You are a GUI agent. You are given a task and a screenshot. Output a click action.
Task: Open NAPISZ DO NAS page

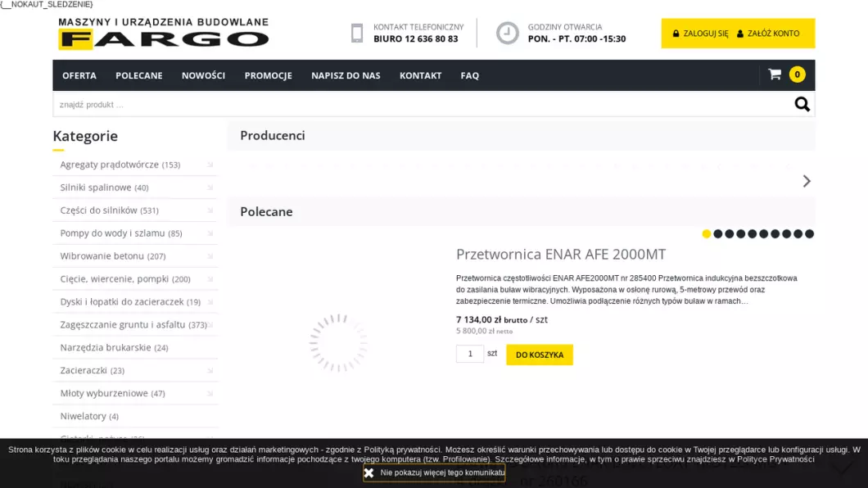tap(346, 75)
